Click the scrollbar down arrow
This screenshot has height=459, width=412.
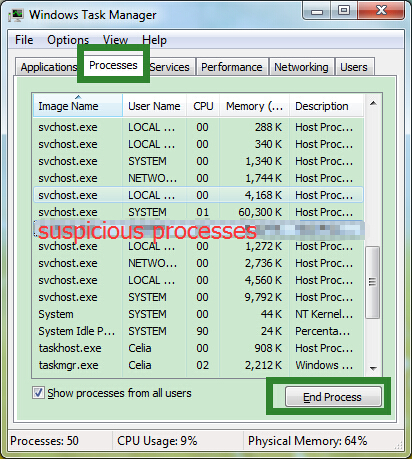tap(373, 368)
